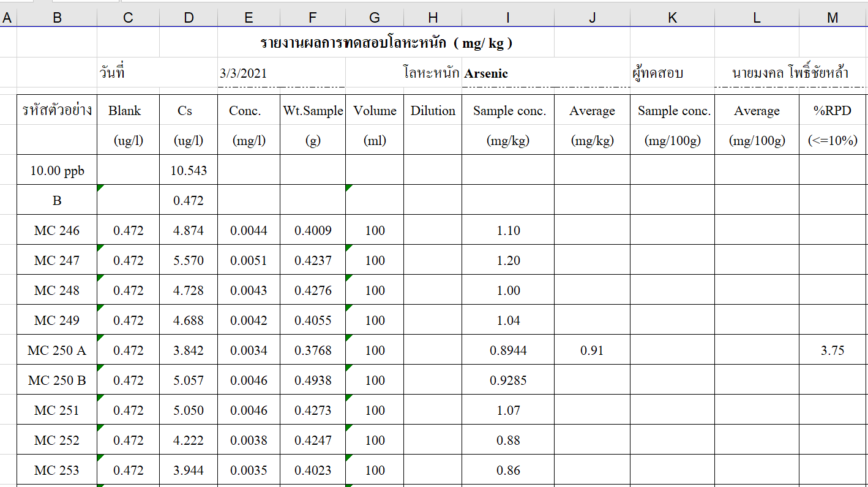Viewport: 868px width, 487px height.
Task: Click weight value 0.4055
Action: point(313,320)
